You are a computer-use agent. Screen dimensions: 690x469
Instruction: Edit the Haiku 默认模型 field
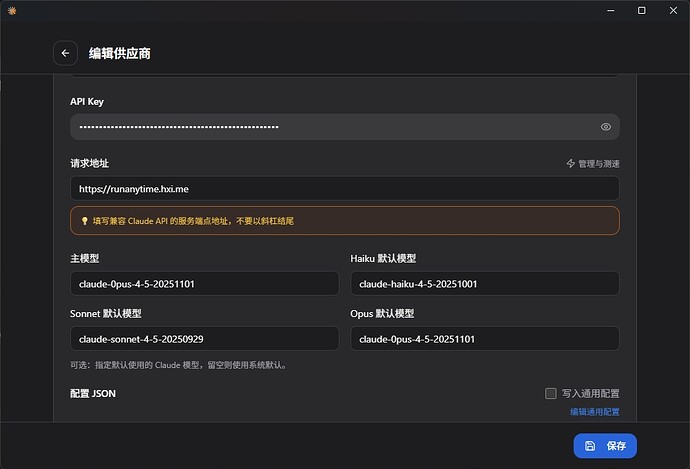tap(485, 284)
